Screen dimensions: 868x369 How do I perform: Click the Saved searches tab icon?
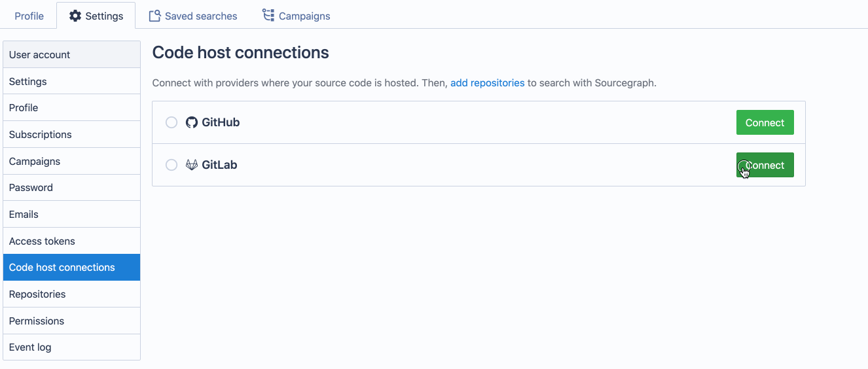(154, 16)
